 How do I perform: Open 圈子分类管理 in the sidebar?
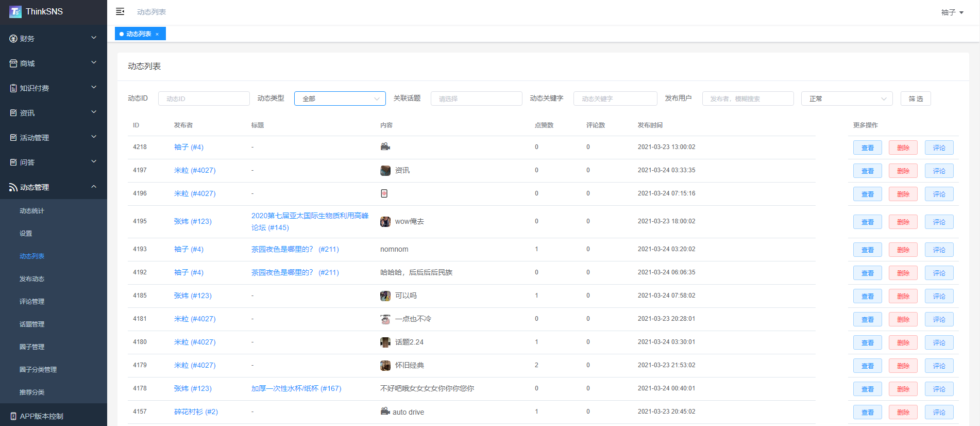(x=38, y=370)
